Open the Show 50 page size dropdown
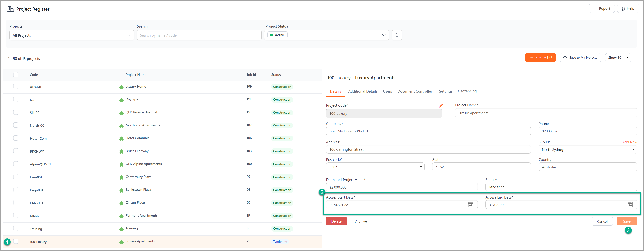 pyautogui.click(x=618, y=57)
